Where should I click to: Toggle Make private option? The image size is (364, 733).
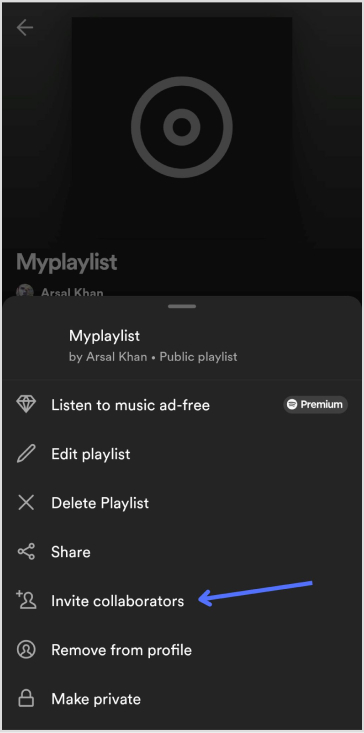182,699
